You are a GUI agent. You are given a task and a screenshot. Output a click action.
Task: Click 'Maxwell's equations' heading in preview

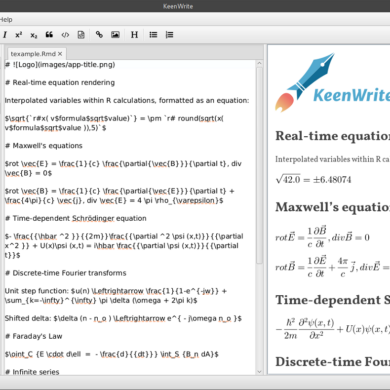point(332,207)
